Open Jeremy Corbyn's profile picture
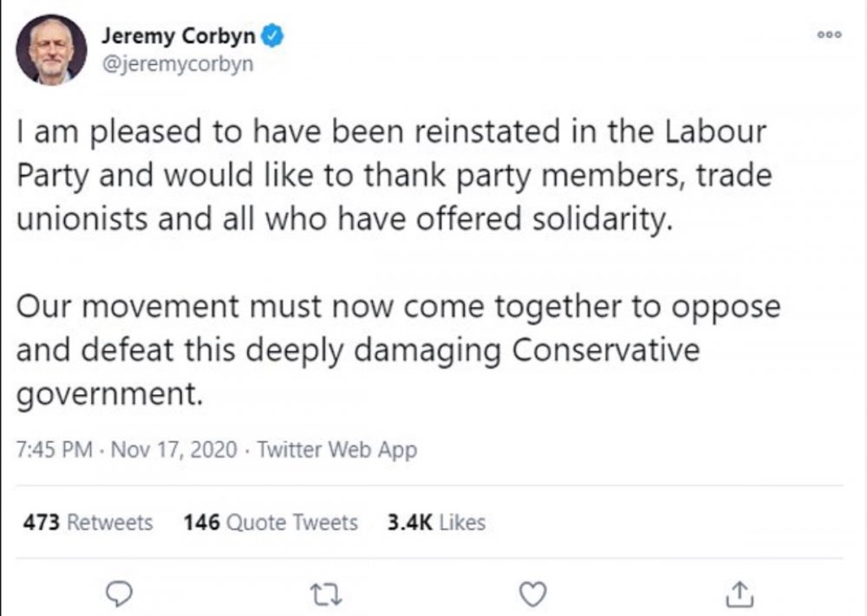This screenshot has height=616, width=867. 52,49
